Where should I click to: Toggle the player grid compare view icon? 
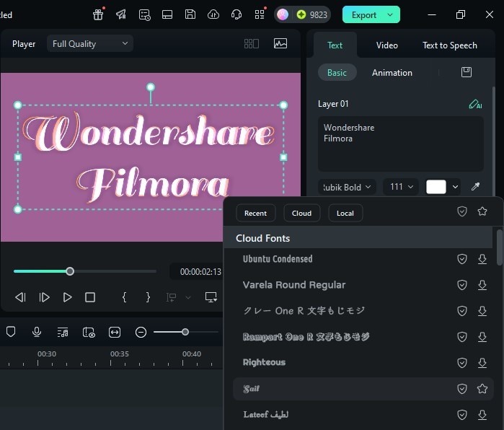(252, 43)
